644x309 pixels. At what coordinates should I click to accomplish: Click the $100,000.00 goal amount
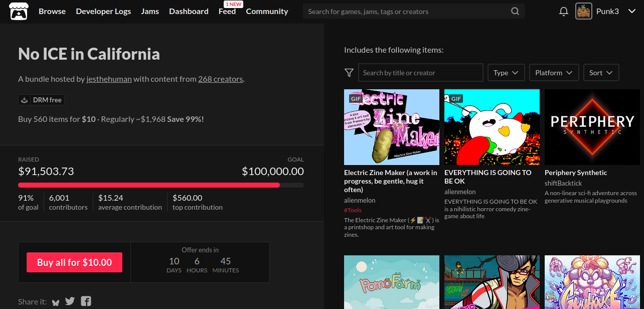coord(273,171)
